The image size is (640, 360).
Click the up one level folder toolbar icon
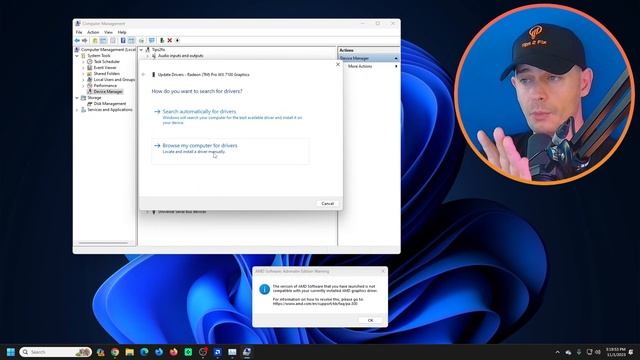(95, 40)
